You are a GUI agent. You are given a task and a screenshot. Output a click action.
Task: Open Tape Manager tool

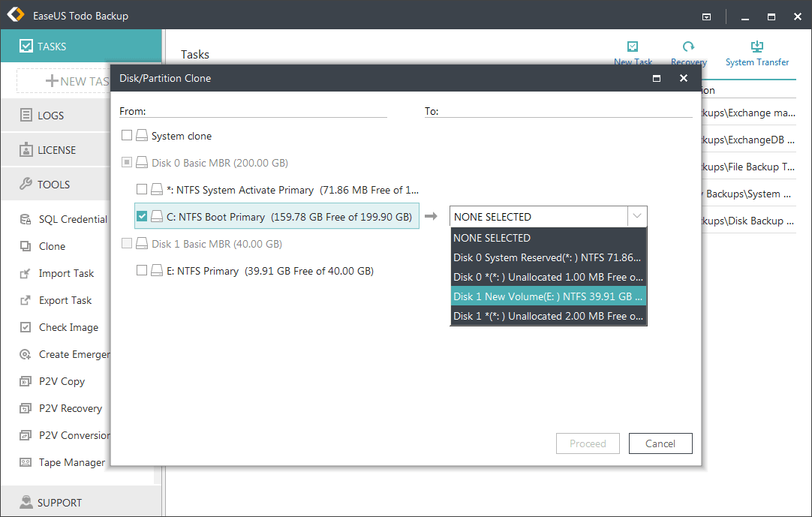pos(68,461)
